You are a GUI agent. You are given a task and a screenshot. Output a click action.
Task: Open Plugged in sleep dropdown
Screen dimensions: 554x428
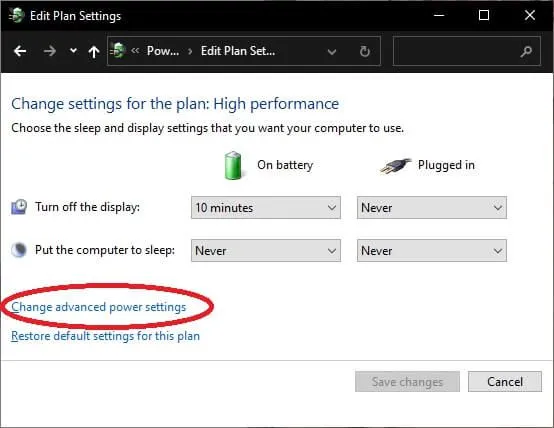pyautogui.click(x=432, y=251)
